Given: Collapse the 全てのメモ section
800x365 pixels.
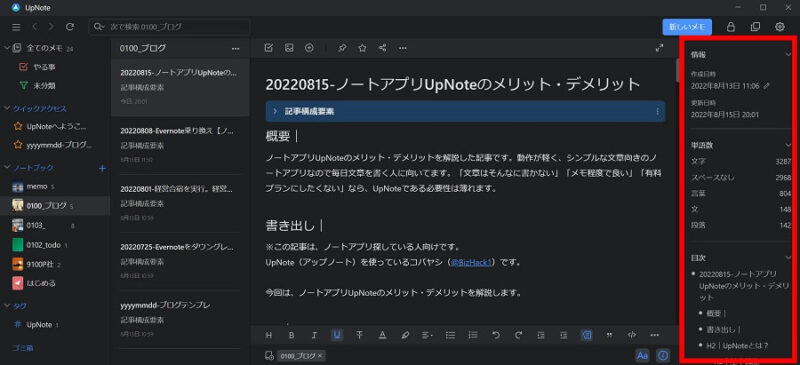Looking at the screenshot, I should pyautogui.click(x=7, y=48).
